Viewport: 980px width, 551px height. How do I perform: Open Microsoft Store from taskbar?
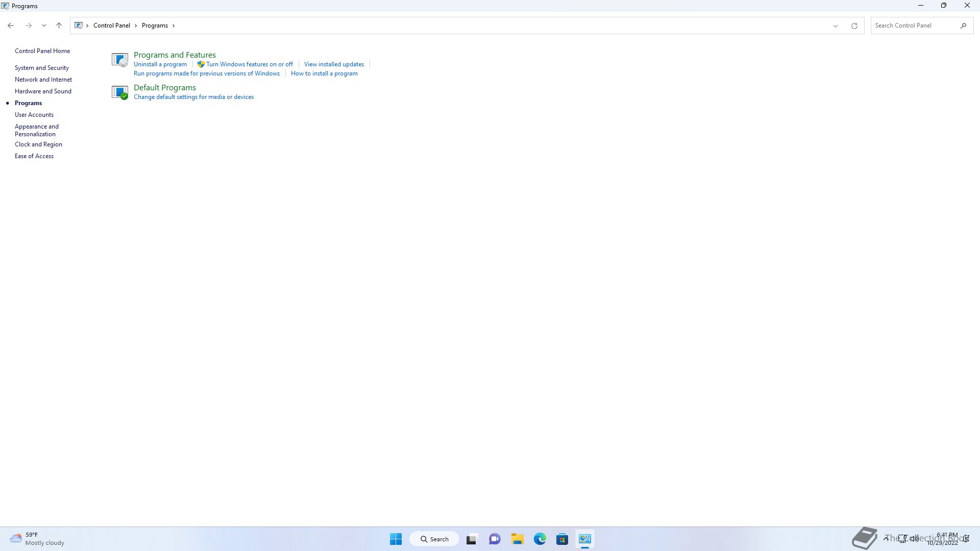point(562,539)
